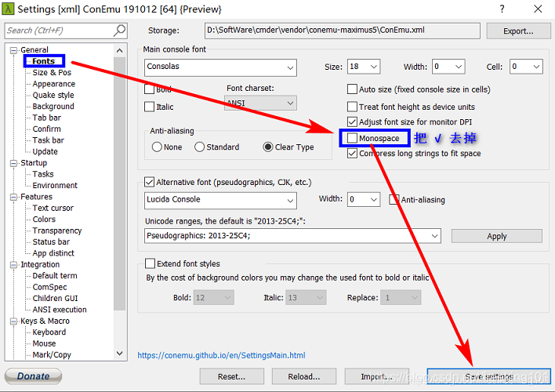Screen dimensions: 555x392
Task: Uncheck Adjust font size for monitor DPI
Action: pyautogui.click(x=352, y=122)
